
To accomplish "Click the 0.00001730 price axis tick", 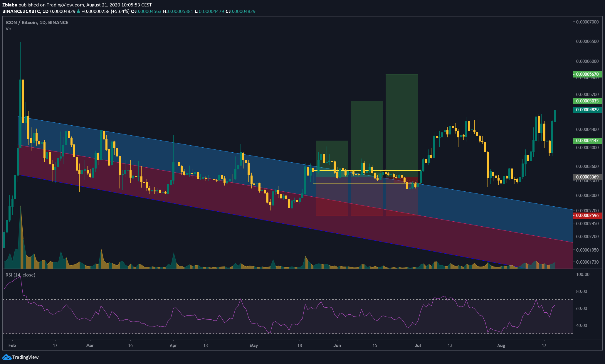I will point(587,262).
